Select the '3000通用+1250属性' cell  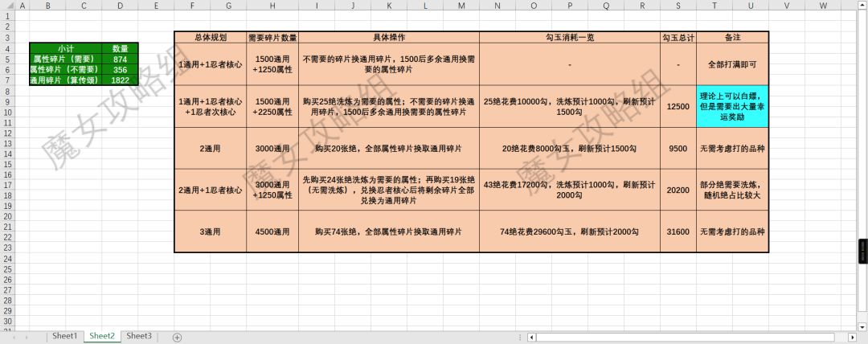coord(272,190)
